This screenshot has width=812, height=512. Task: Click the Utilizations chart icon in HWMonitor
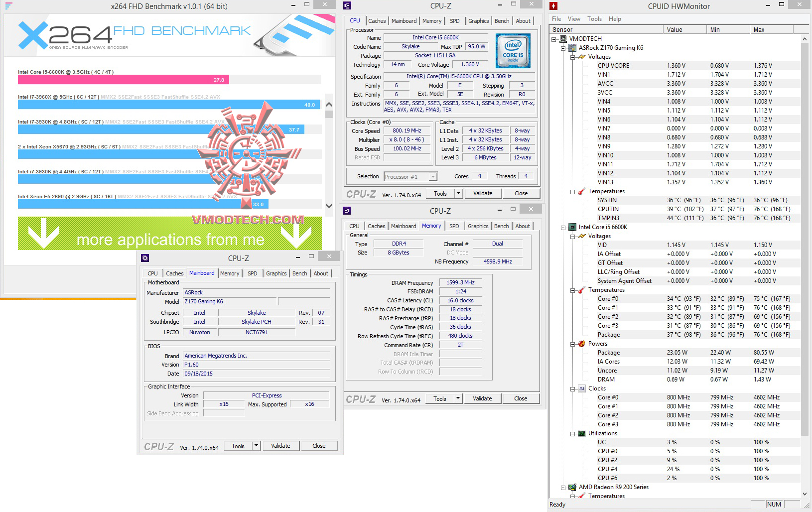[x=582, y=433]
